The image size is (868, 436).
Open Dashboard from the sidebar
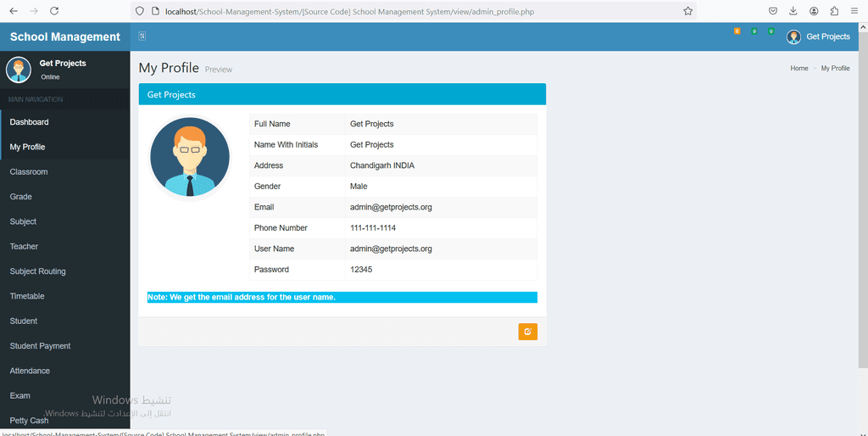30,122
